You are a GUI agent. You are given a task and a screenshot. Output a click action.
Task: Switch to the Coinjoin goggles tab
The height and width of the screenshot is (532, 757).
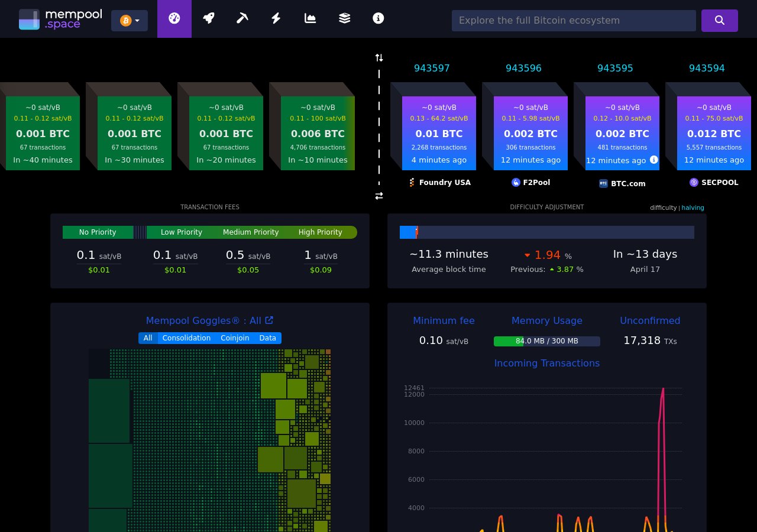235,338
